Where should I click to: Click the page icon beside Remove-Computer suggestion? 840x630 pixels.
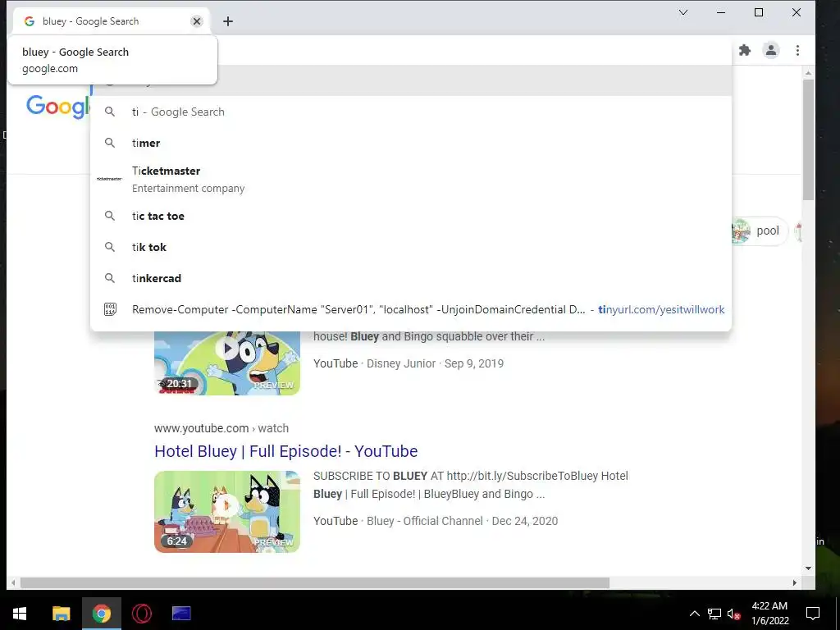(110, 309)
